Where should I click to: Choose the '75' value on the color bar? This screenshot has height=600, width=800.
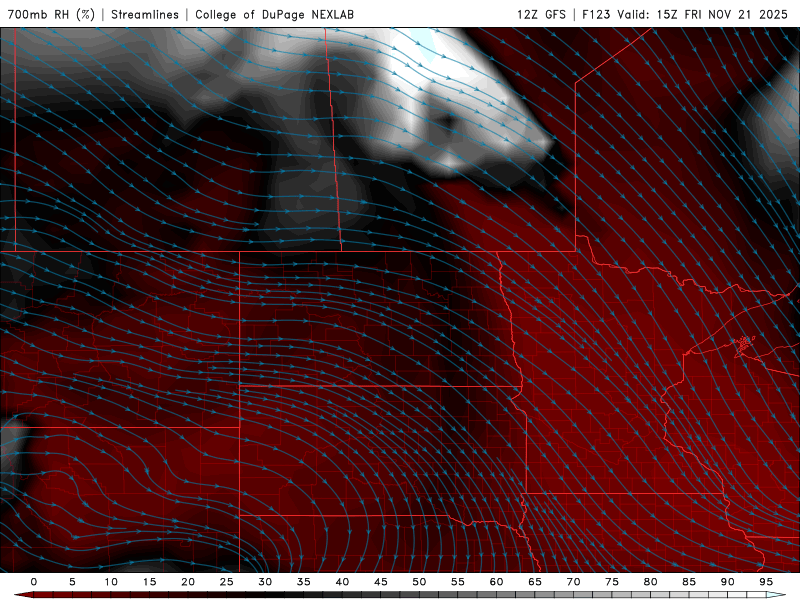[612, 582]
